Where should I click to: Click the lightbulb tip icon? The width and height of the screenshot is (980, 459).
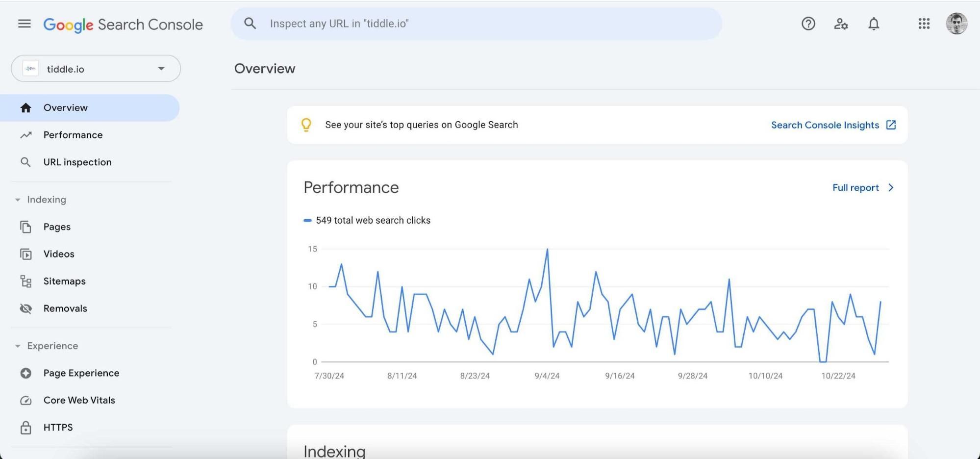point(306,125)
